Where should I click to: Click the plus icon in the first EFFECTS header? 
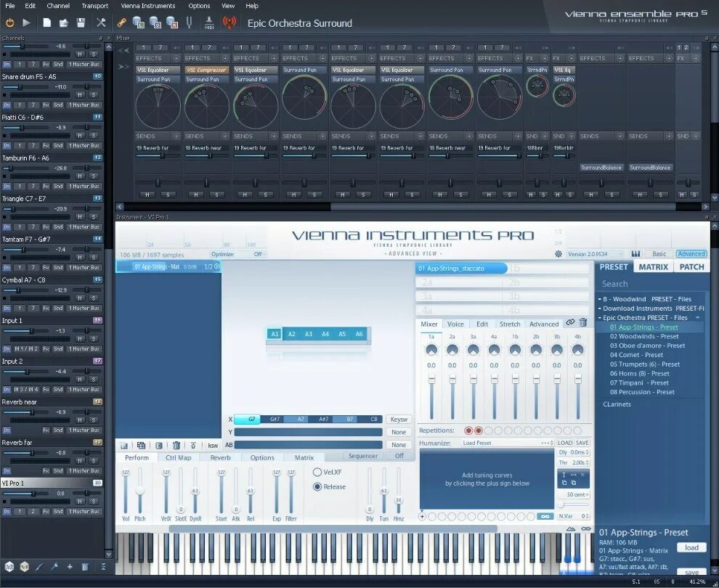click(x=176, y=58)
